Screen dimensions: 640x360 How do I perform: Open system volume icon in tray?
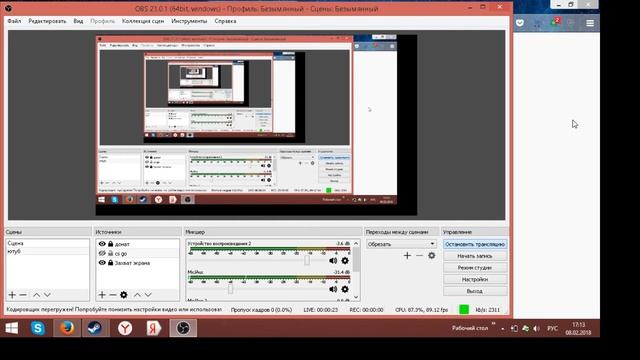click(536, 328)
